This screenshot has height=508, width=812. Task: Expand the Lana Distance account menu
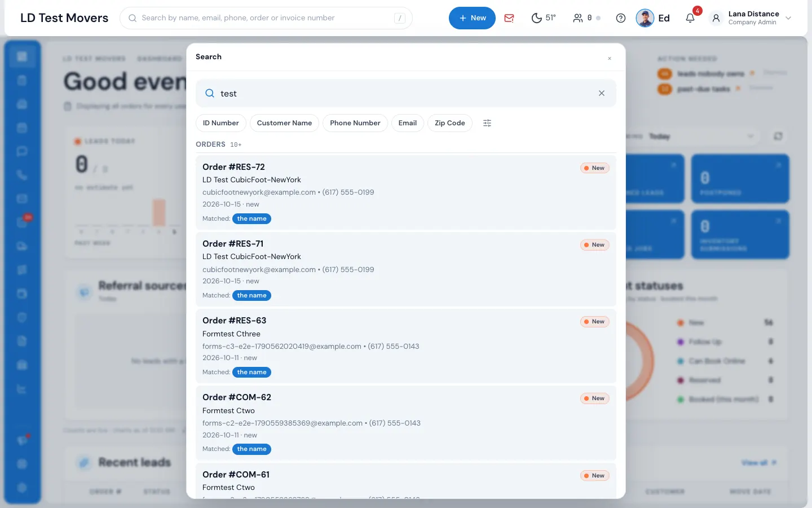(x=751, y=18)
